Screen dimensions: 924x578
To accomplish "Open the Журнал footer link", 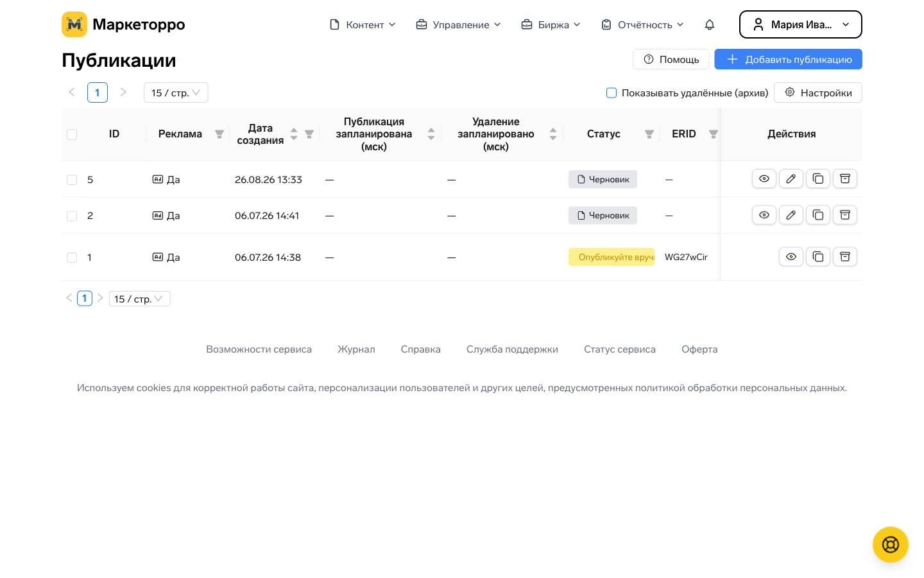I will pos(356,349).
